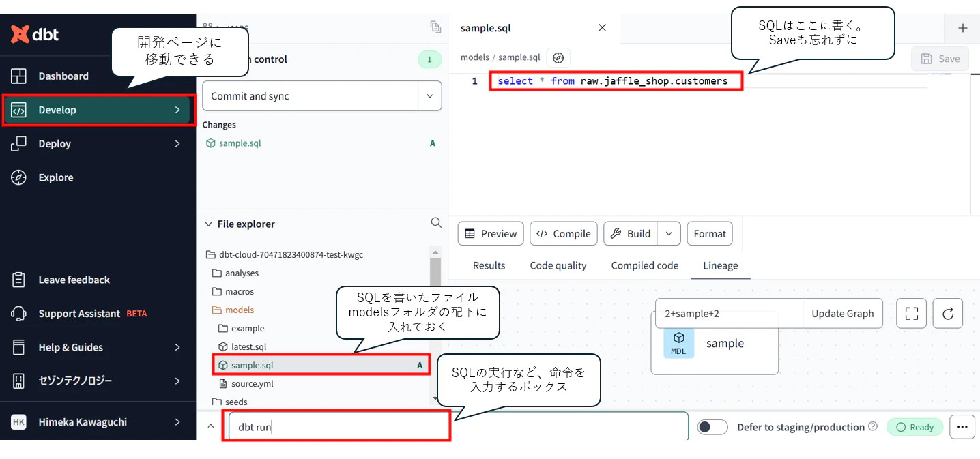
Task: Collapse the File explorer section
Action: tap(209, 224)
